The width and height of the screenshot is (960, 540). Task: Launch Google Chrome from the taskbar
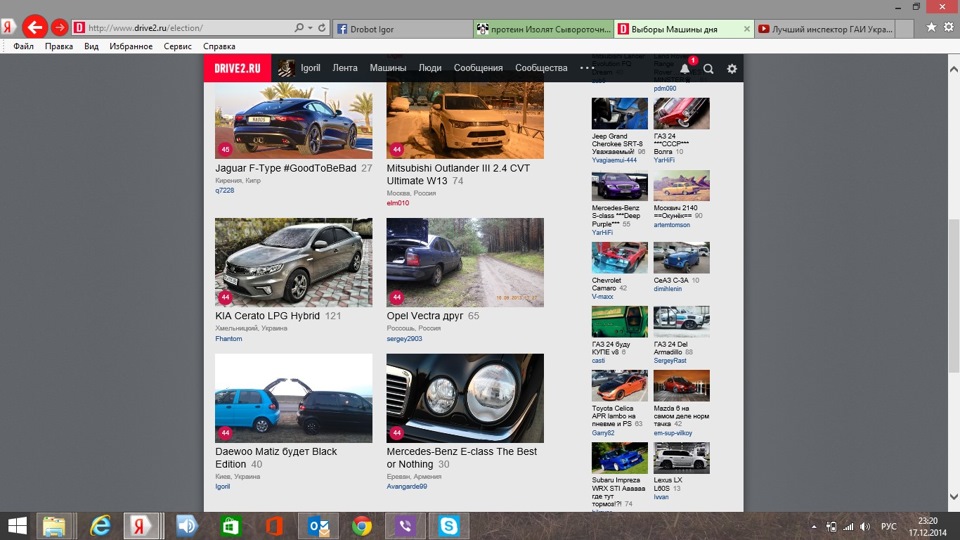(x=362, y=526)
